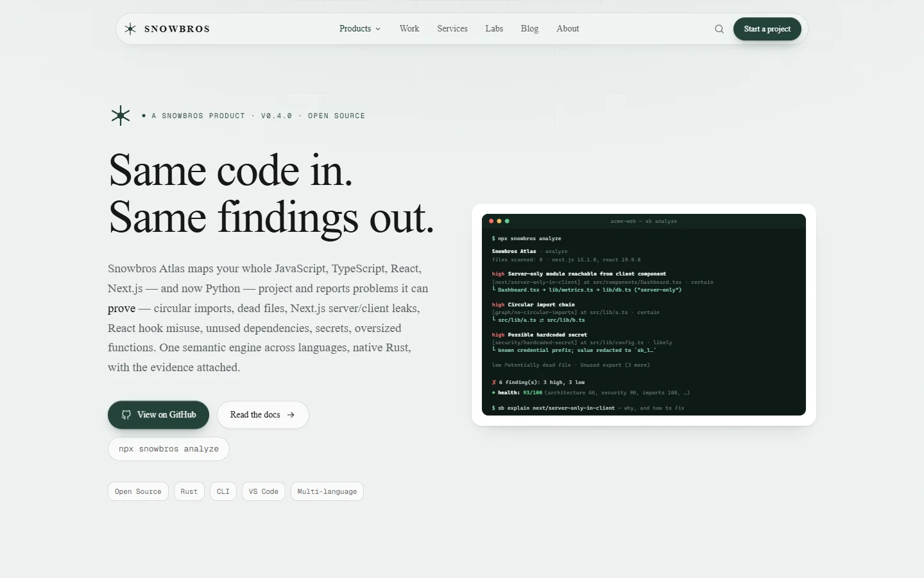Click the SNOWBROS wordmark text
This screenshot has height=578, width=924.
(x=177, y=29)
